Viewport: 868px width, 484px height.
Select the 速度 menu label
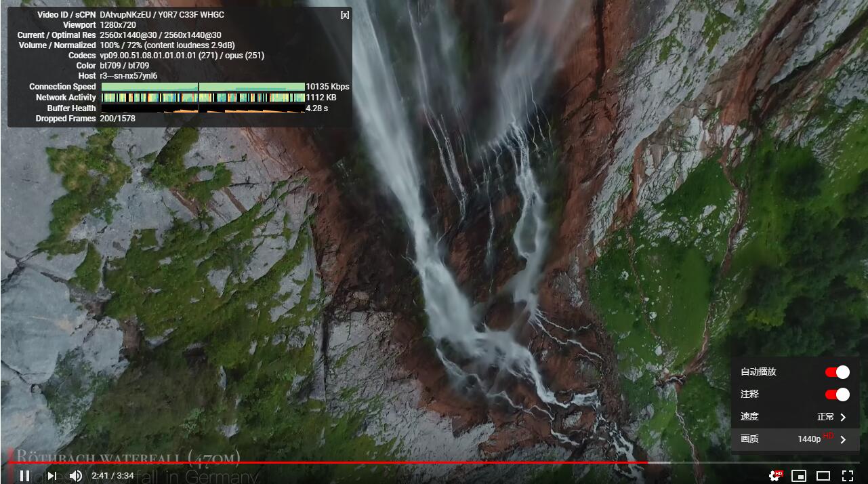[749, 417]
